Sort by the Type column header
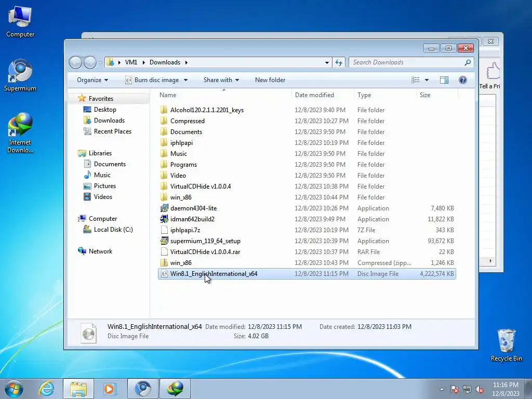Viewport: 532px width, 399px height. 385,95
